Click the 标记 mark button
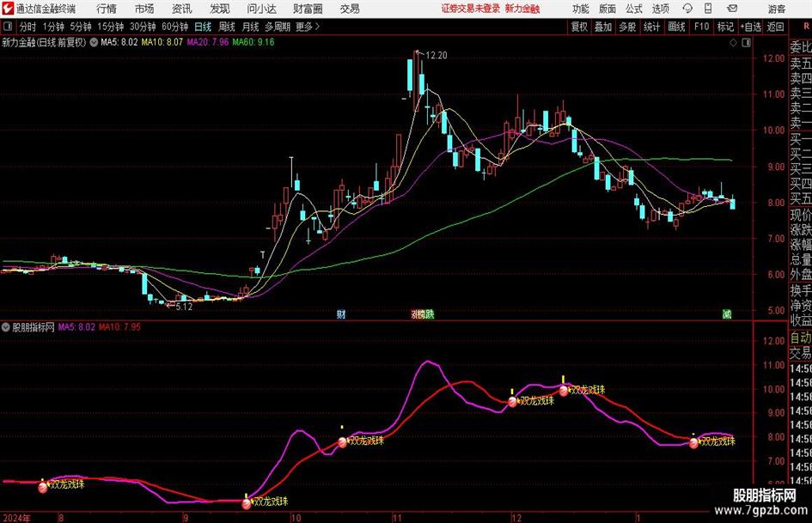 click(x=725, y=27)
